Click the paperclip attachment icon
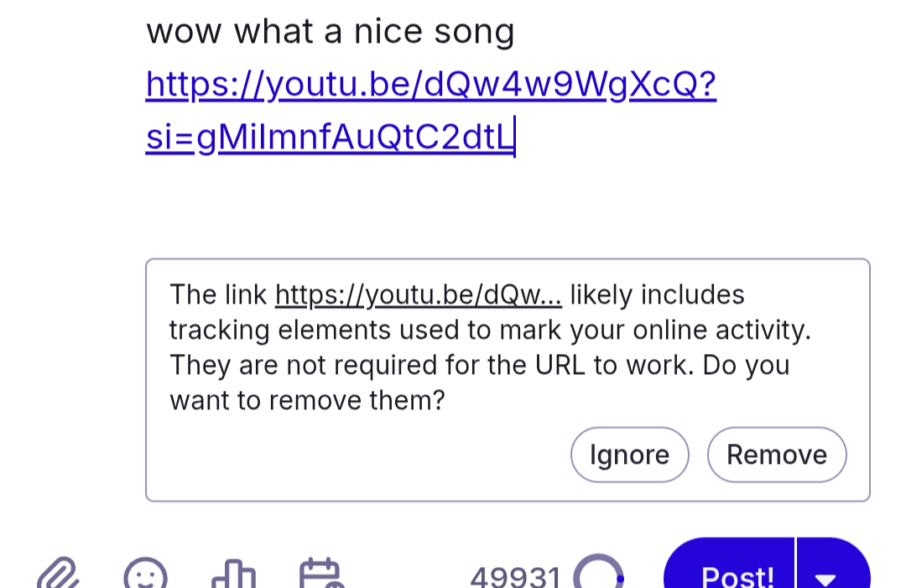Image resolution: width=906 pixels, height=588 pixels. (x=58, y=573)
